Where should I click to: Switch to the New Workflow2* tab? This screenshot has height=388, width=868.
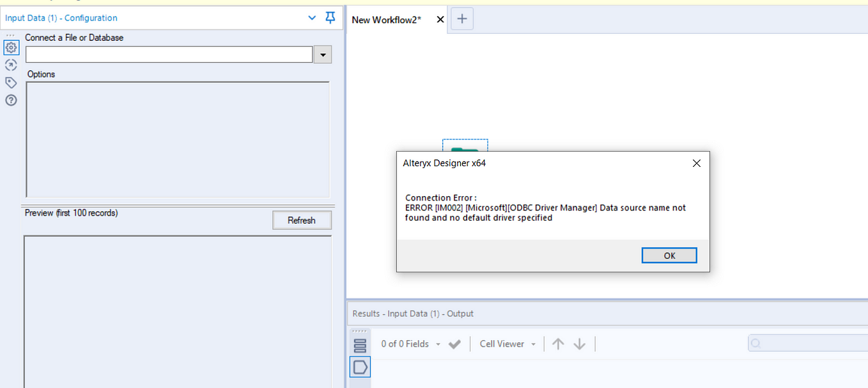(x=386, y=20)
